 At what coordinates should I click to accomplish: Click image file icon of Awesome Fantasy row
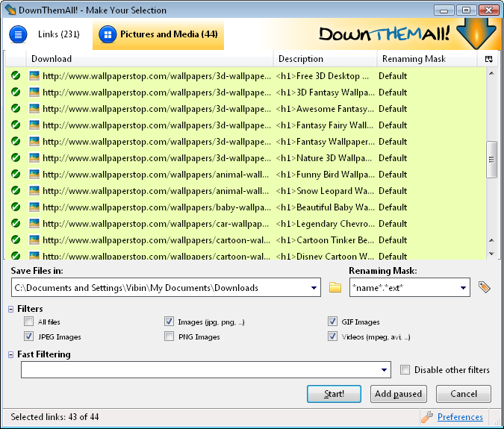tap(34, 108)
